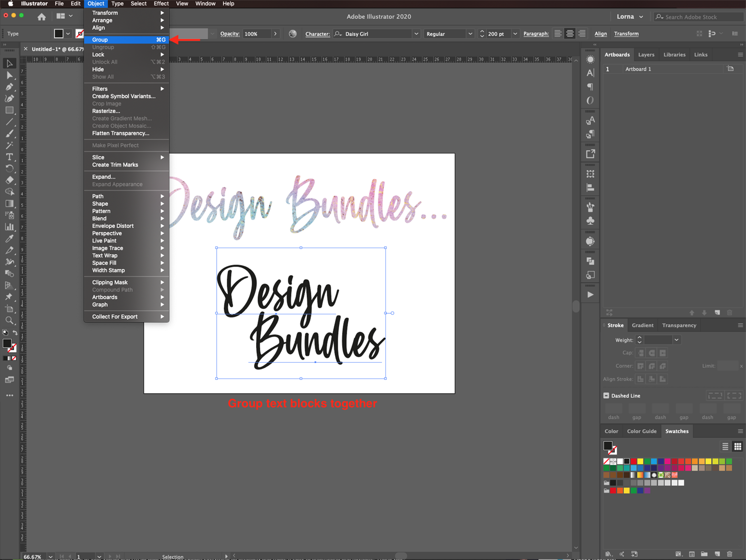Open the Lorna workspace switcher dropdown

[630, 16]
